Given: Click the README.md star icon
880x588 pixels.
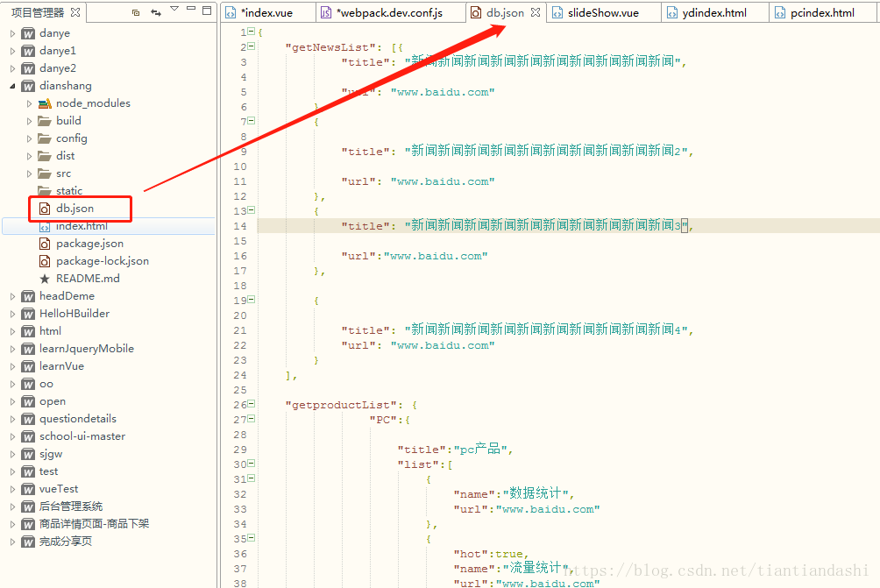Looking at the screenshot, I should click(45, 279).
